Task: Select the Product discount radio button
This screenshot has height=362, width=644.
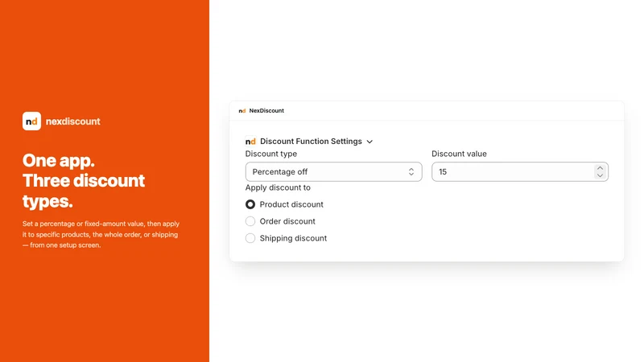Action: tap(250, 204)
